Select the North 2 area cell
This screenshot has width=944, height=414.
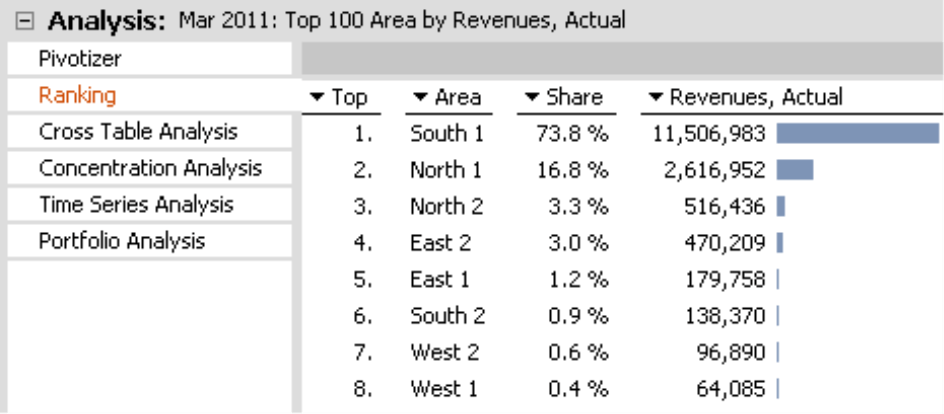coord(446,207)
